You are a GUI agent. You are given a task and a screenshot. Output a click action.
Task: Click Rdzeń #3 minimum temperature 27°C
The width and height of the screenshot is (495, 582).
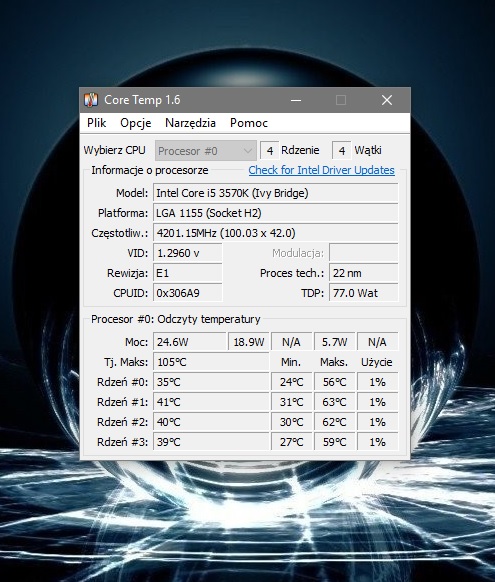point(291,442)
